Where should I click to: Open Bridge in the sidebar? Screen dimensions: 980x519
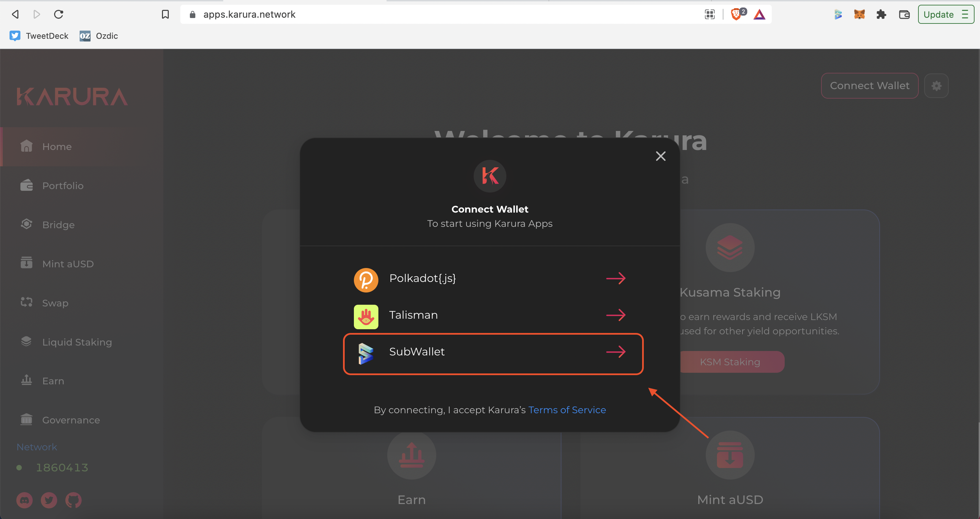point(82,225)
